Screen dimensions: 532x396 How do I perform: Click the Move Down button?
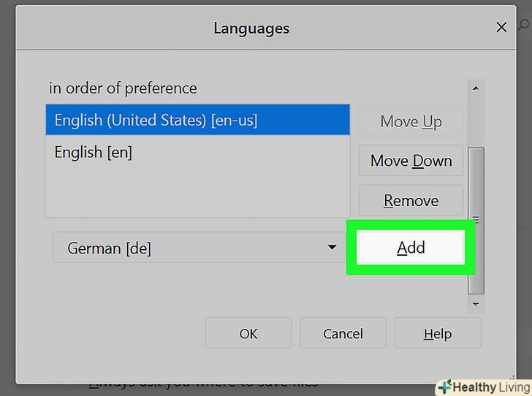[x=411, y=161]
